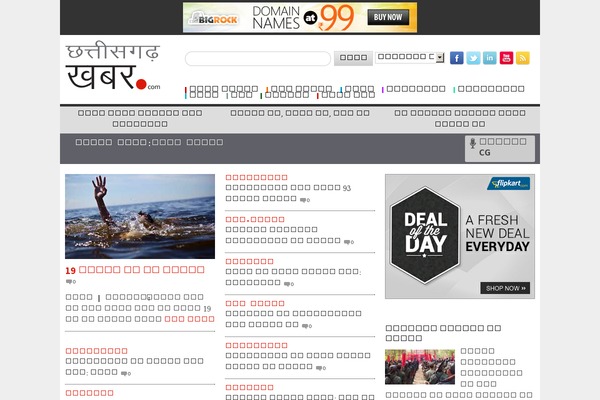
Task: Click the comment bubble under the 19 headline
Action: coord(71,282)
